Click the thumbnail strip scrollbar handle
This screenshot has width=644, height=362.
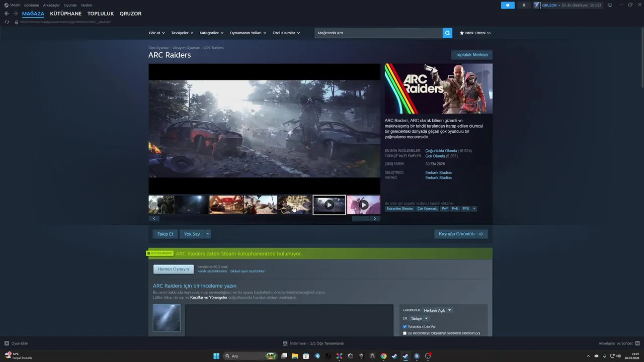tap(360, 219)
